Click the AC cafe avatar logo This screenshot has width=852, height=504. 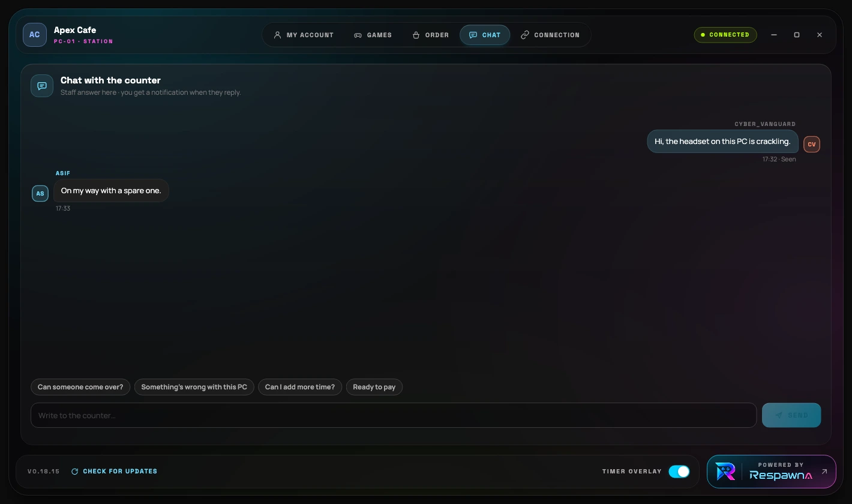point(35,35)
